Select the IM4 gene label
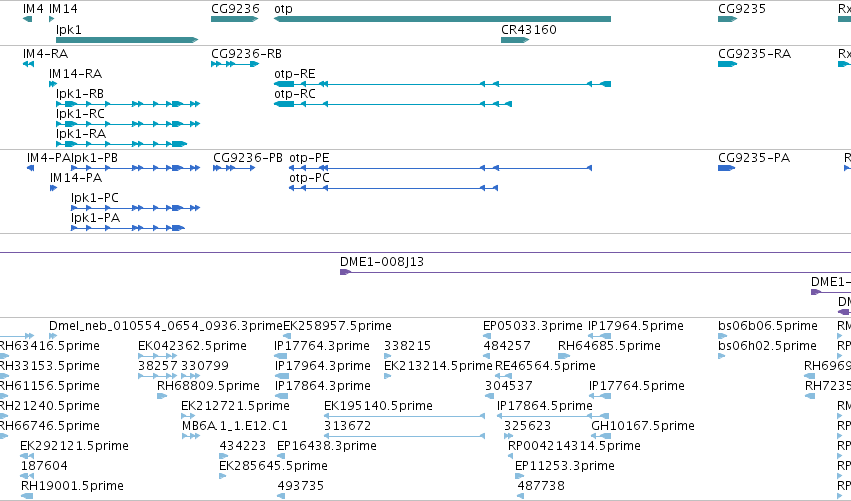 click(x=33, y=9)
